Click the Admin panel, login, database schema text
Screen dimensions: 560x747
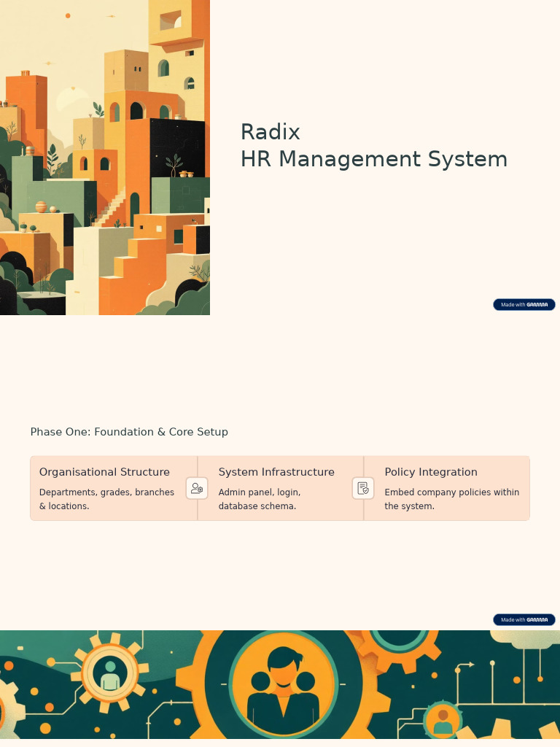click(x=260, y=499)
